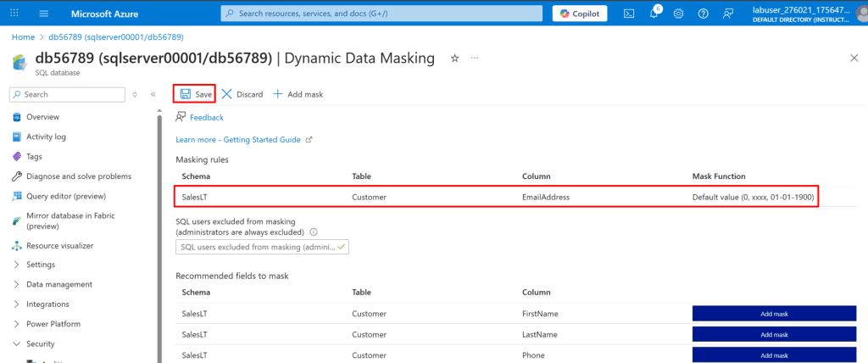The width and height of the screenshot is (868, 363).
Task: Open the Azure portal hamburger menu
Action: pyautogui.click(x=44, y=14)
